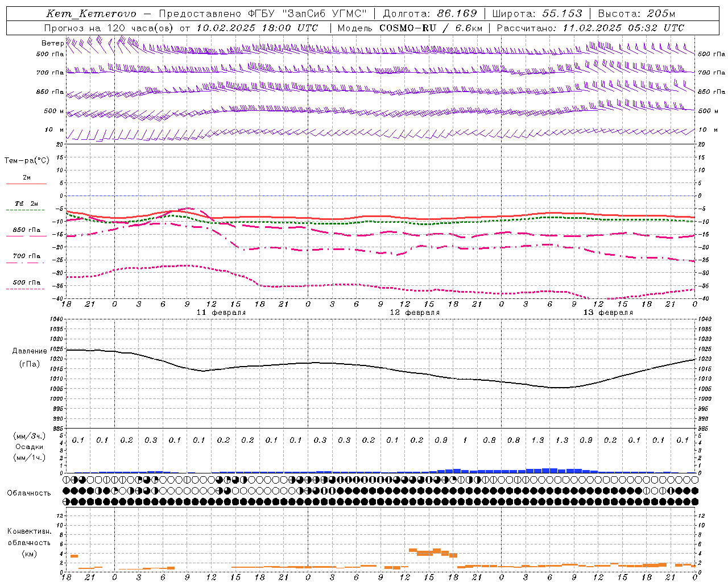The image size is (728, 582).
Task: Click the 2м temperature legend entry
Action: (x=27, y=178)
